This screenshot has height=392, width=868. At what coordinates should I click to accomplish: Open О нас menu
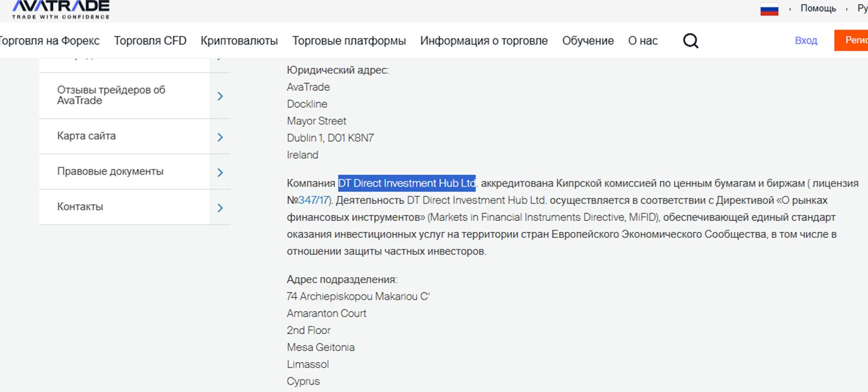643,41
